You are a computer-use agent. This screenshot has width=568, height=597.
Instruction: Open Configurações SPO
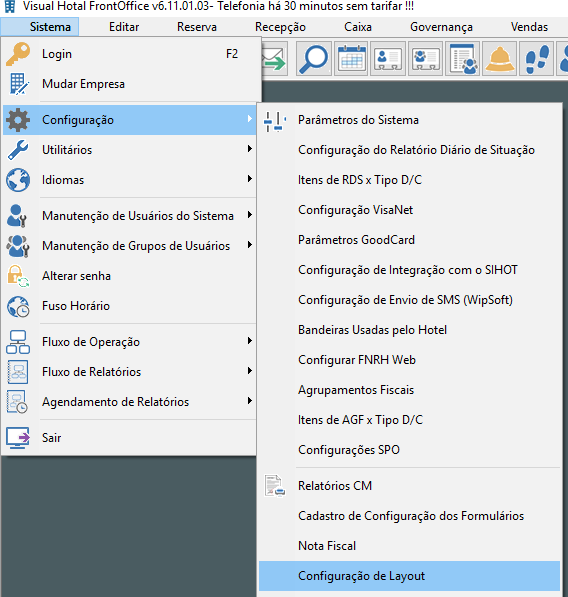tap(409, 450)
